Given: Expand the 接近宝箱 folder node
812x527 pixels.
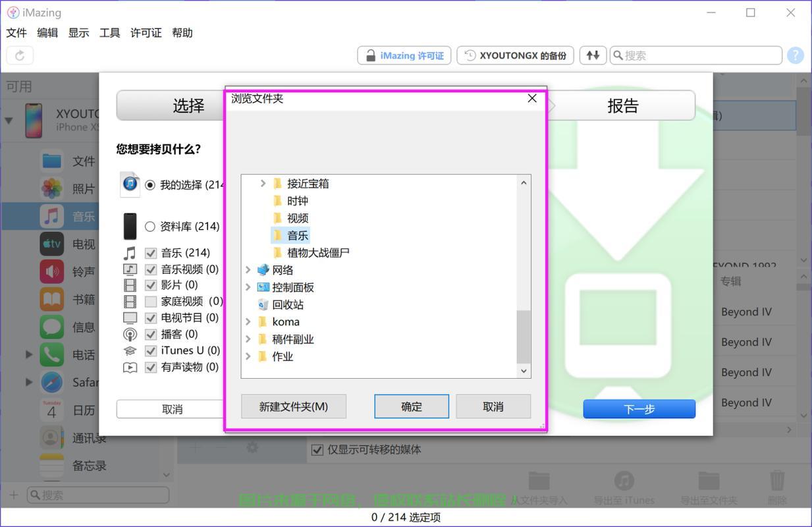Looking at the screenshot, I should point(263,183).
